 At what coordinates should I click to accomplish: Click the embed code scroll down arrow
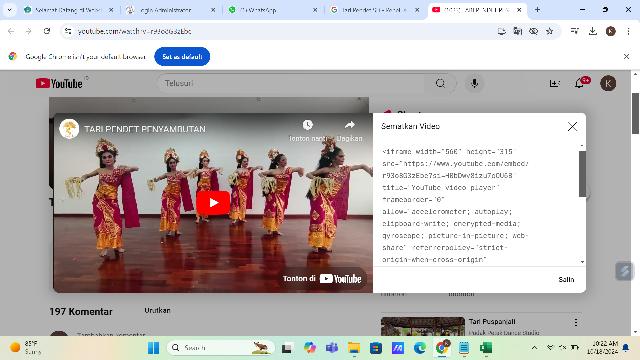(x=582, y=262)
